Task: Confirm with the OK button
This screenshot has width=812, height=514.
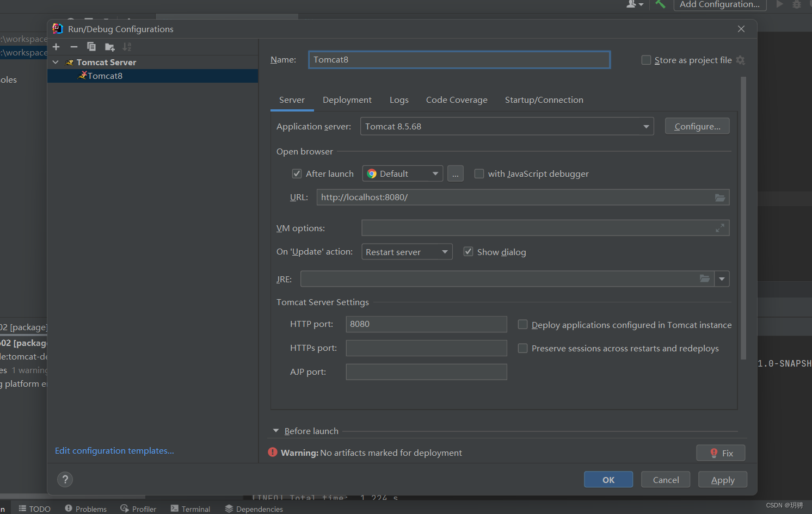Action: tap(608, 480)
